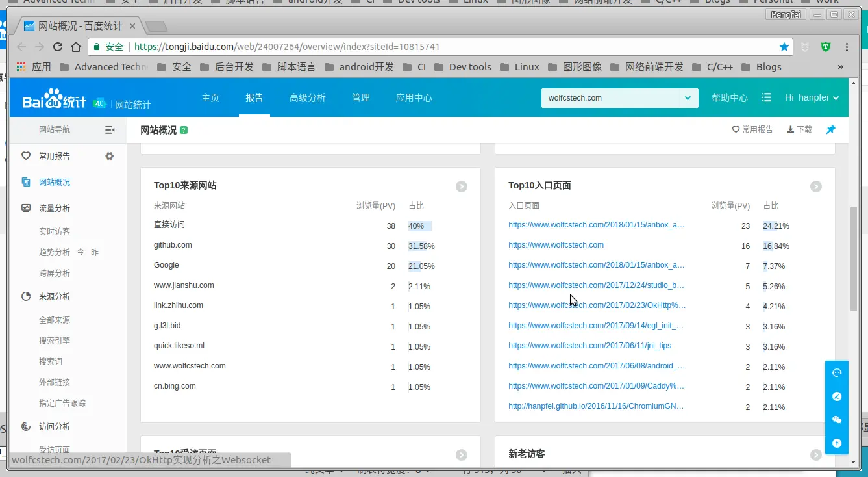868x477 pixels.
Task: Show more bookmarks with » chevron
Action: pyautogui.click(x=841, y=66)
